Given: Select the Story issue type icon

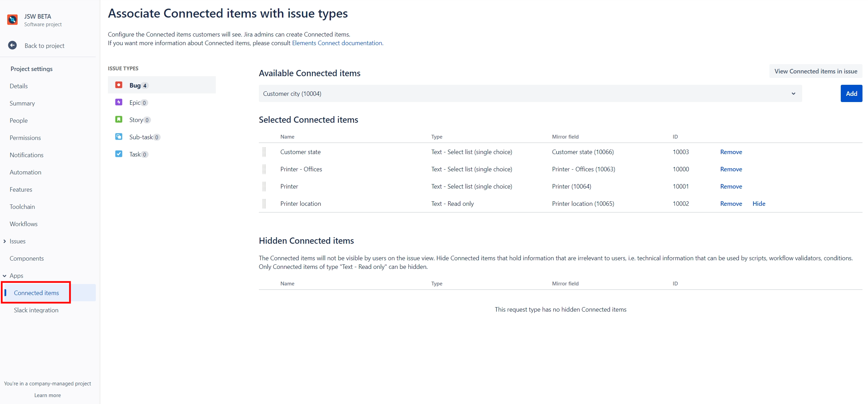Looking at the screenshot, I should coord(119,120).
